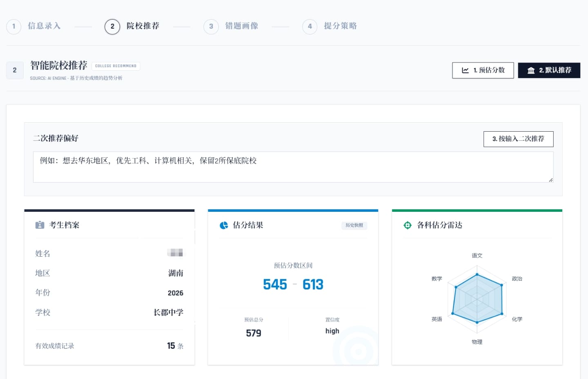Click the section number 2 badge
Image resolution: width=588 pixels, height=379 pixels.
[15, 70]
